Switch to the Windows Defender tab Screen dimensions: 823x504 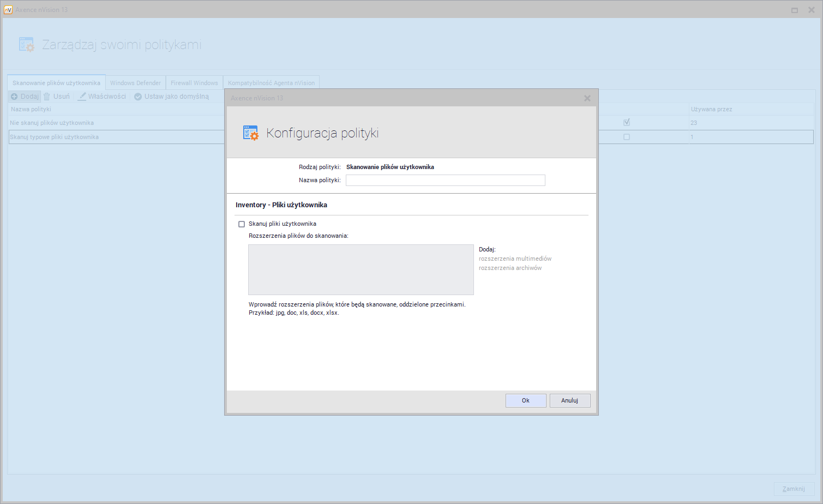[x=135, y=83]
